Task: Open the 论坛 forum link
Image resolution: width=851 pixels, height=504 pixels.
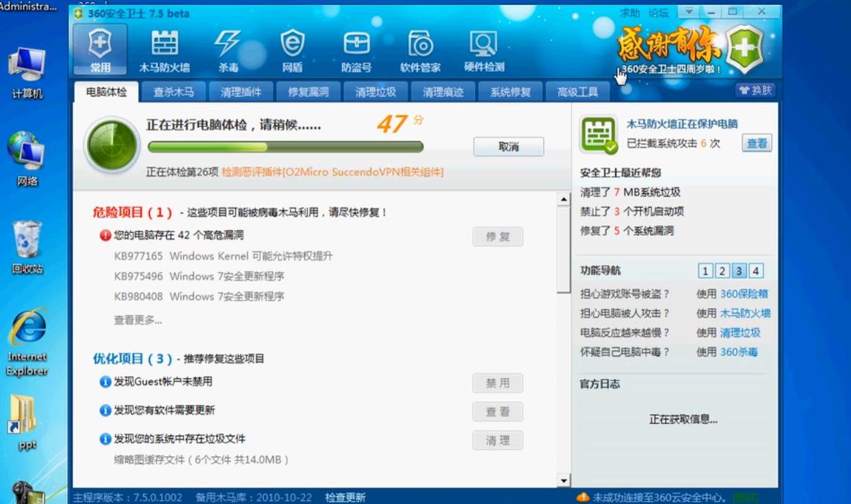Action: (x=658, y=13)
